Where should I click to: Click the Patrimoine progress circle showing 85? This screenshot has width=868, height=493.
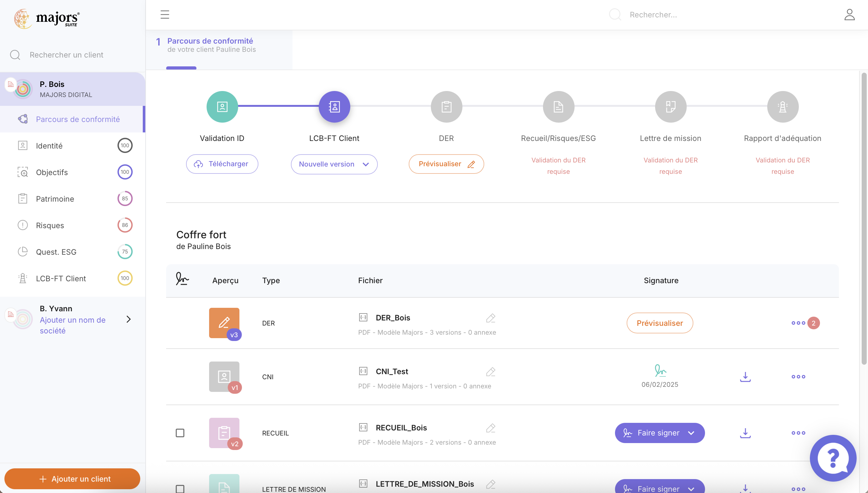click(x=125, y=198)
